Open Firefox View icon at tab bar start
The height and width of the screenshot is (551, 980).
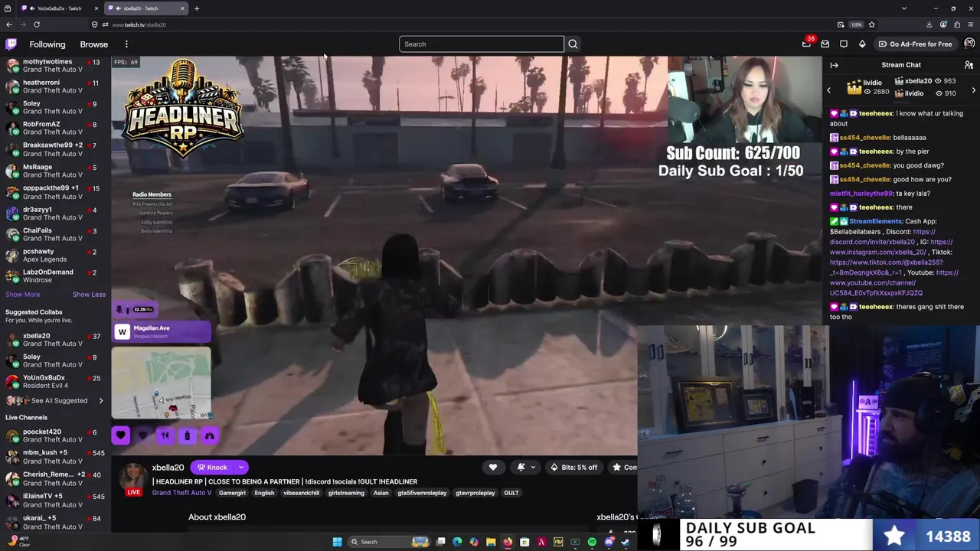tap(7, 8)
